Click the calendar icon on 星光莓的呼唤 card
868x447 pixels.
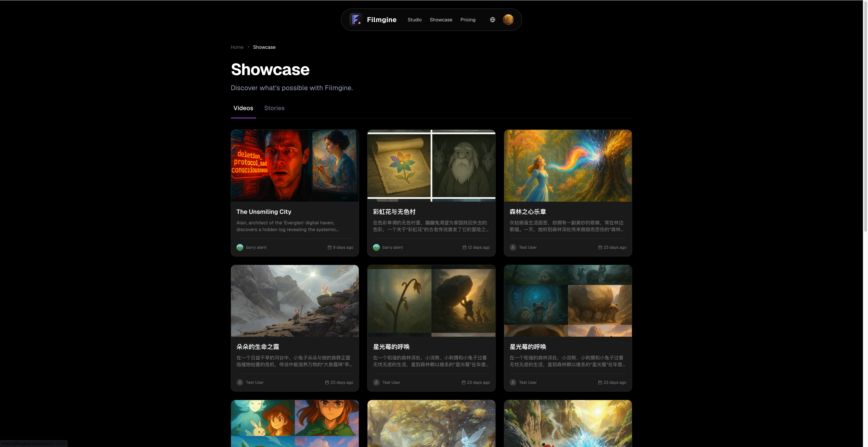coord(464,382)
